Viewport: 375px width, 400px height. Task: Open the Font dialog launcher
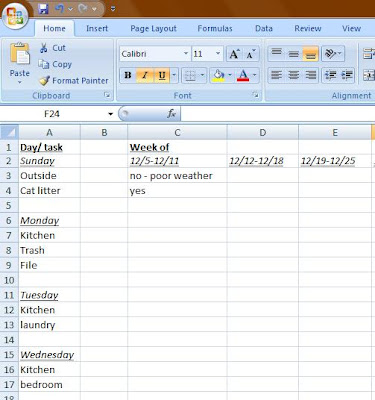coord(256,95)
